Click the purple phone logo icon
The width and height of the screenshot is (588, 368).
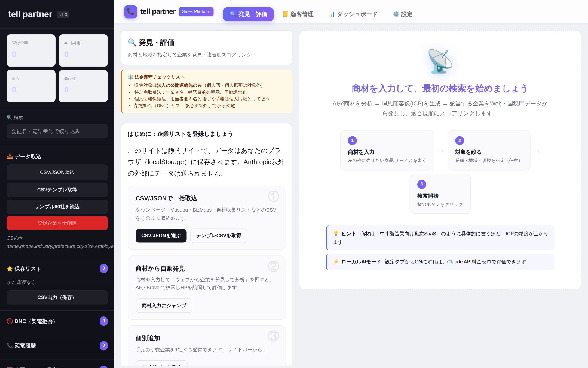[x=131, y=12]
